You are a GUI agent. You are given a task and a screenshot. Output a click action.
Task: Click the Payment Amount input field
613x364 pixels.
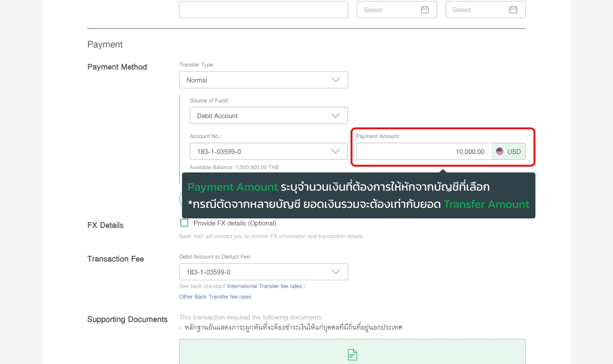click(x=424, y=151)
